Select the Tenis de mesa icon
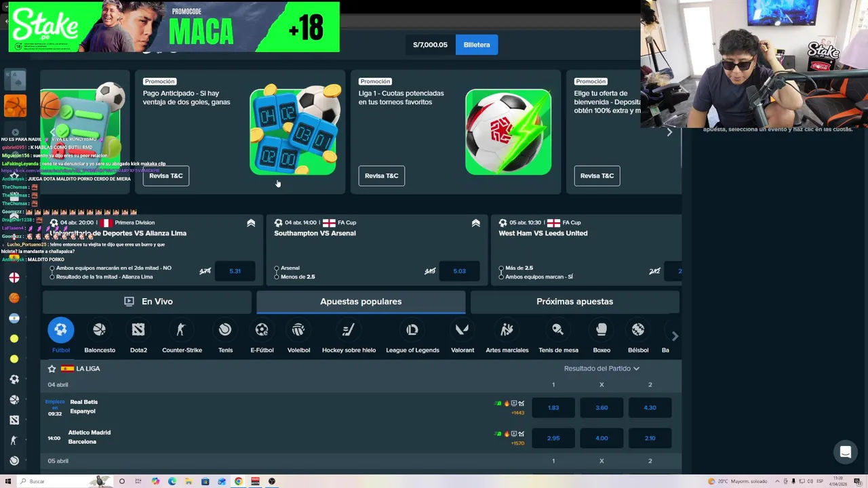The width and height of the screenshot is (868, 488). pyautogui.click(x=558, y=330)
